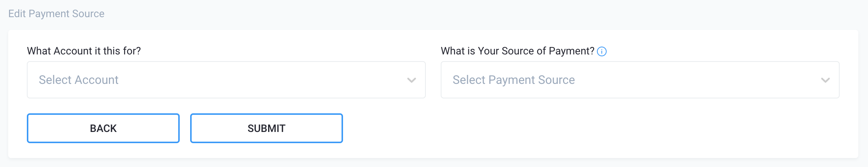The height and width of the screenshot is (167, 868).
Task: Click the BACK button text
Action: pyautogui.click(x=103, y=128)
